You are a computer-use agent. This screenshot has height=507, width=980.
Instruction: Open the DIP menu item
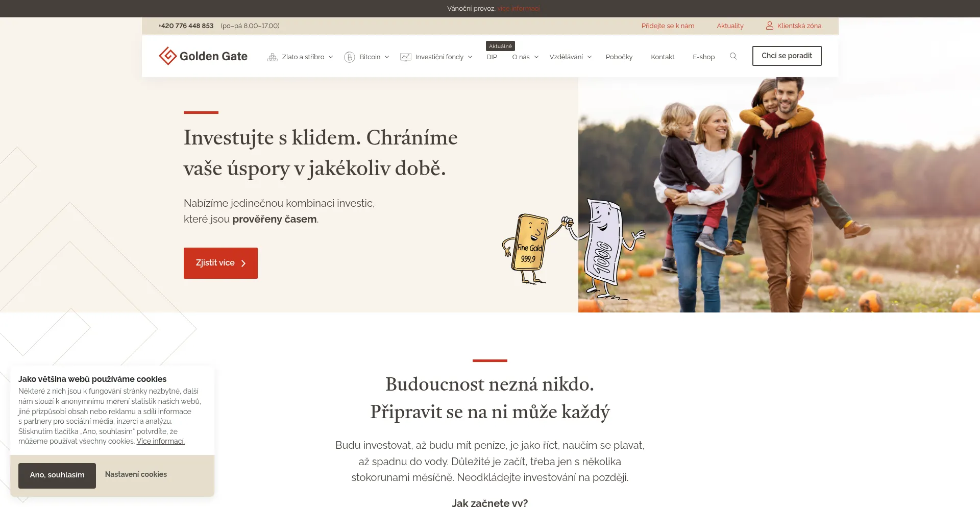pyautogui.click(x=492, y=57)
